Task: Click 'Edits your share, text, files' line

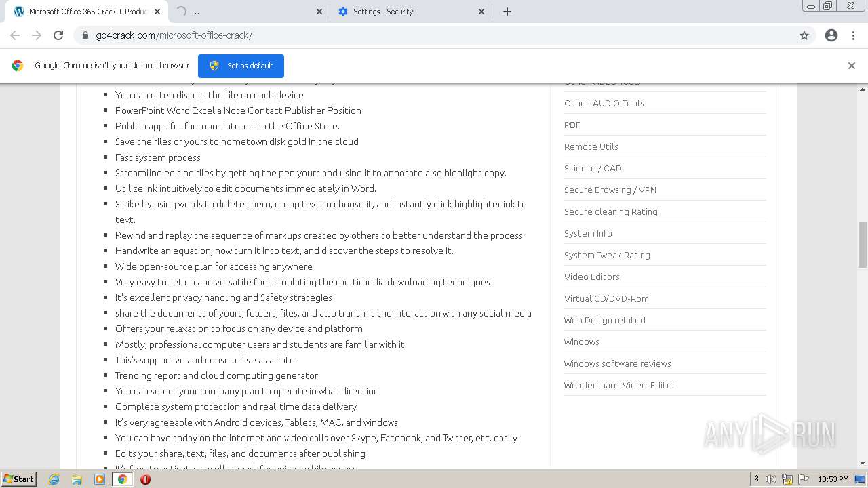Action: coord(240,453)
